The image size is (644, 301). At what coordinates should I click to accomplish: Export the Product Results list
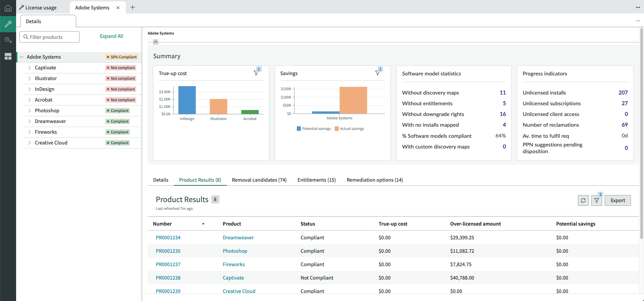(618, 200)
